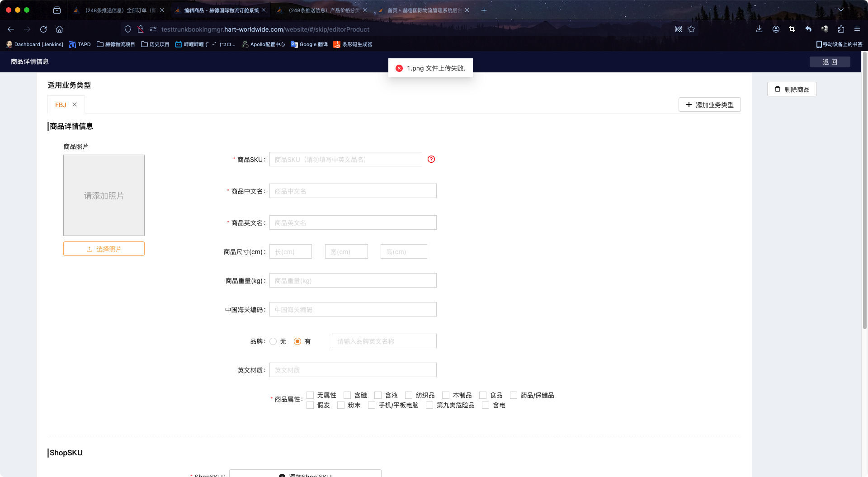868x477 pixels.
Task: Open the 赫德物流项目 bookmark folder
Action: [x=116, y=44]
